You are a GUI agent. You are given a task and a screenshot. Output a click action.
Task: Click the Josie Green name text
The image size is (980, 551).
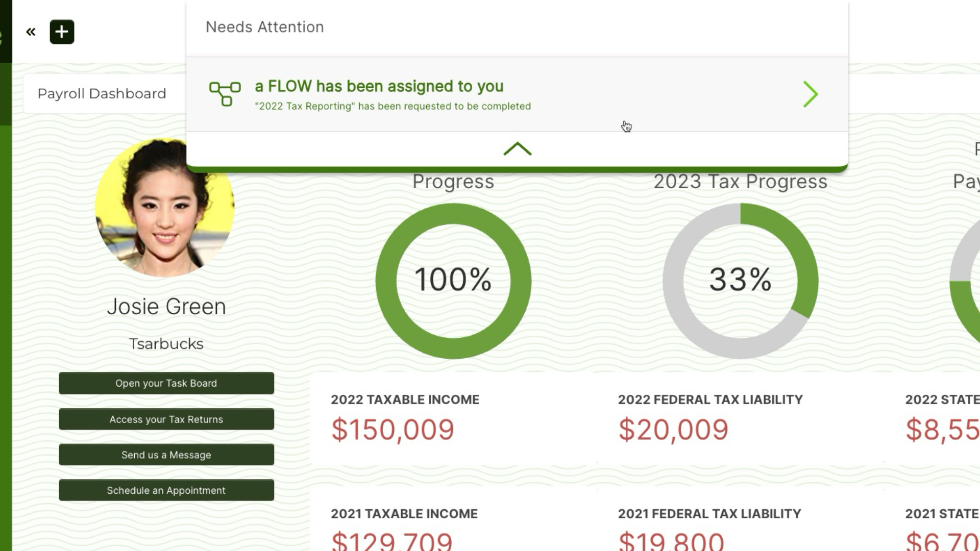tap(166, 307)
